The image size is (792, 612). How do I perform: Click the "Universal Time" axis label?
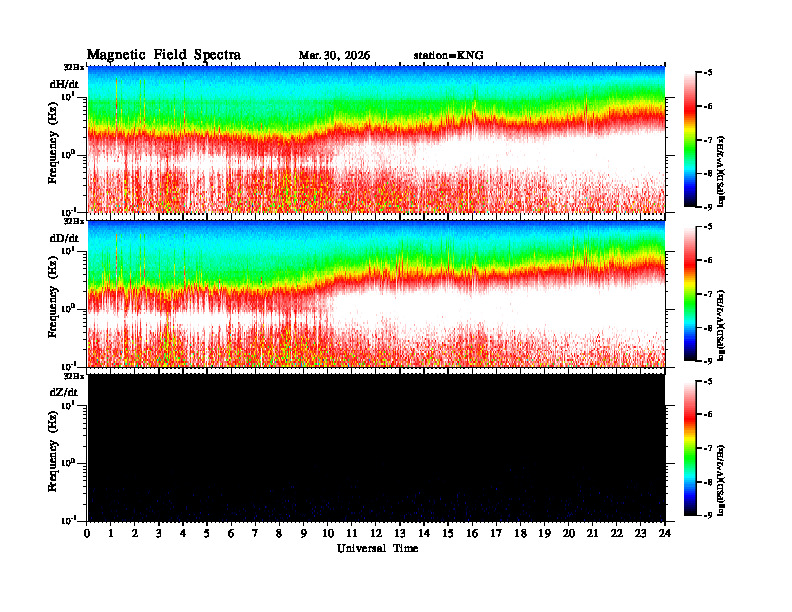pos(377,548)
